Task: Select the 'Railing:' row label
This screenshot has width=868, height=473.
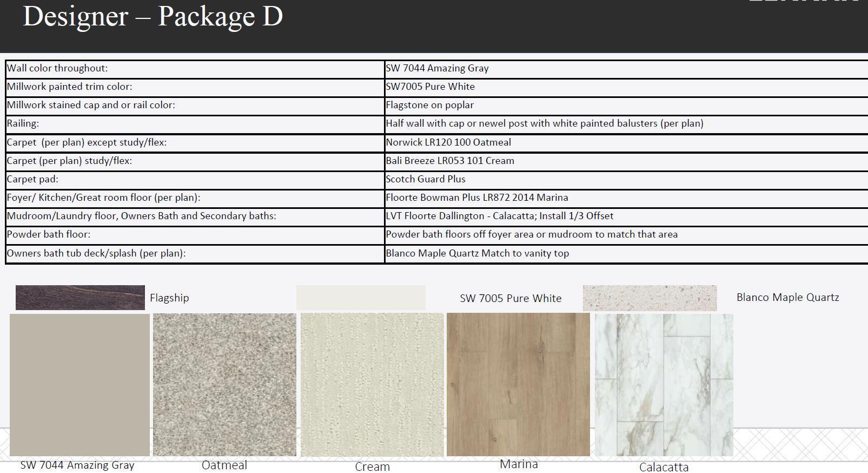Action: tap(23, 123)
